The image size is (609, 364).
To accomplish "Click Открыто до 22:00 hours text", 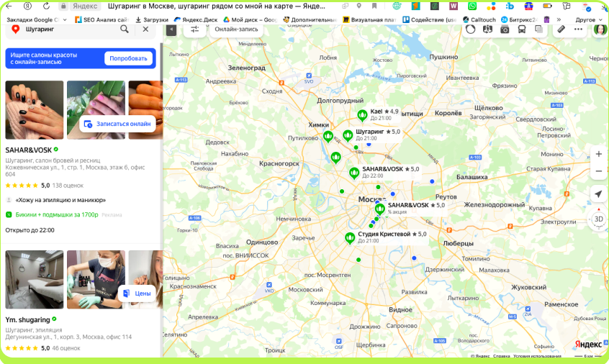I will 30,230.
